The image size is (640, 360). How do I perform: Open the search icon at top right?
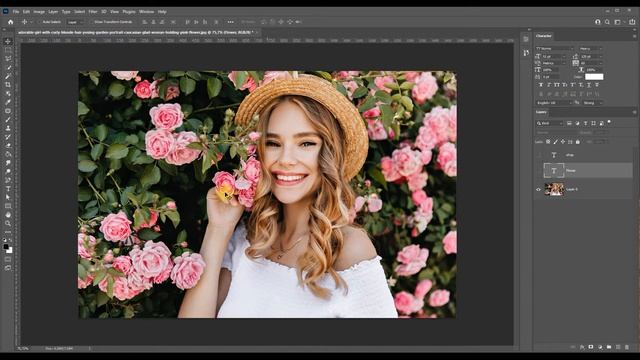[x=607, y=22]
